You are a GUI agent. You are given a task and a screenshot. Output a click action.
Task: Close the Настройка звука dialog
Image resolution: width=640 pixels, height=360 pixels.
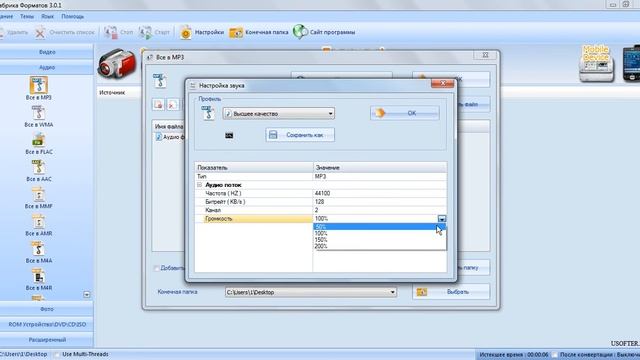coord(442,84)
